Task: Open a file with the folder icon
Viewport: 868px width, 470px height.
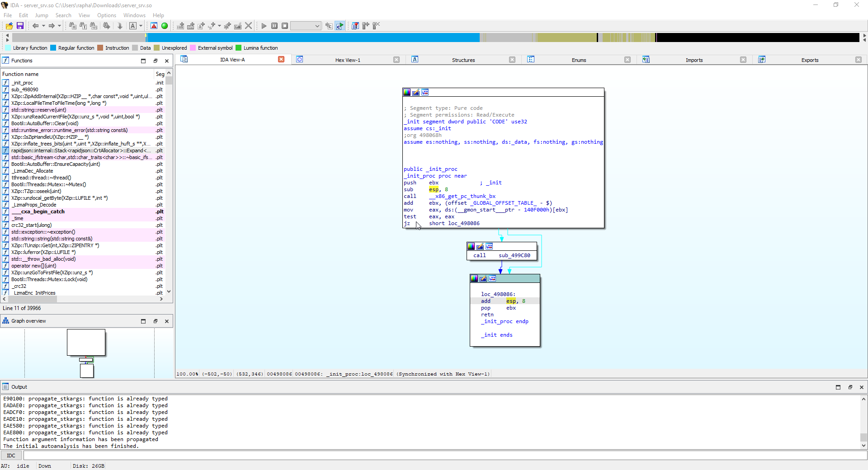Action: pyautogui.click(x=9, y=26)
